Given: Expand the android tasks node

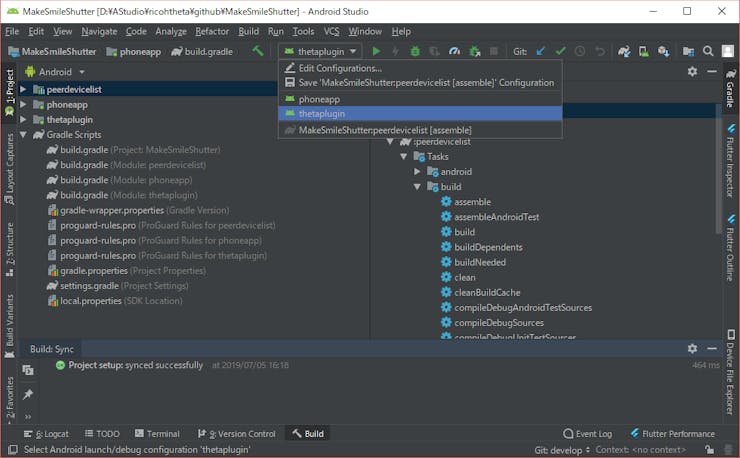Looking at the screenshot, I should 418,172.
